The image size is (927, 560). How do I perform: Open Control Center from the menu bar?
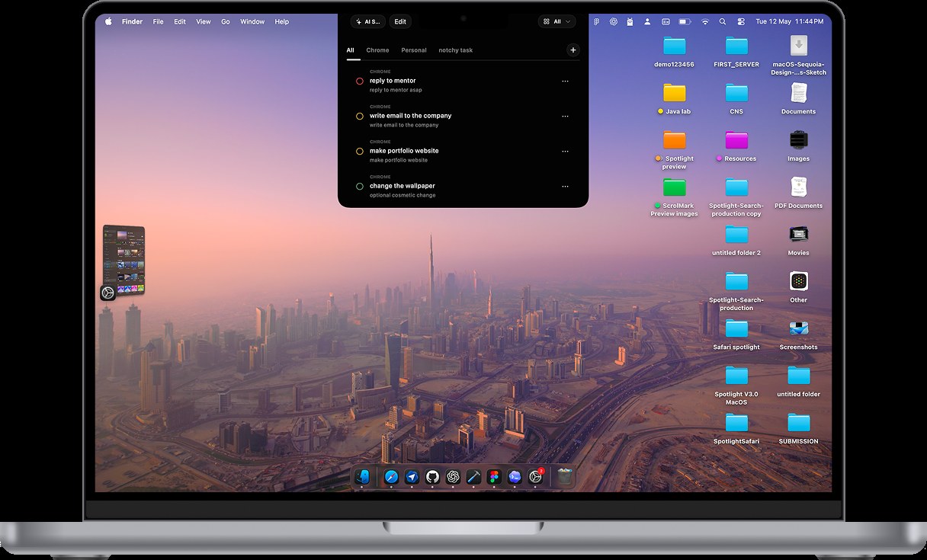tap(740, 22)
